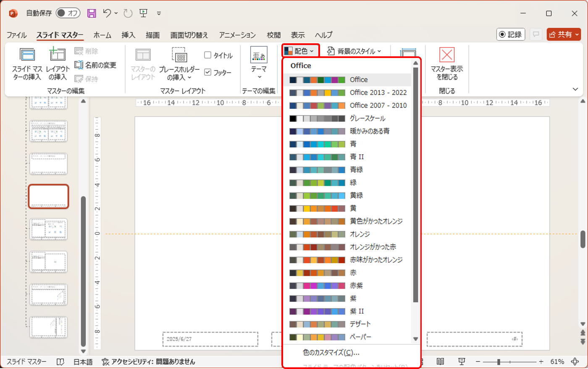
Task: Choose 赤味がかったオレンジ color scheme
Action: pyautogui.click(x=347, y=260)
